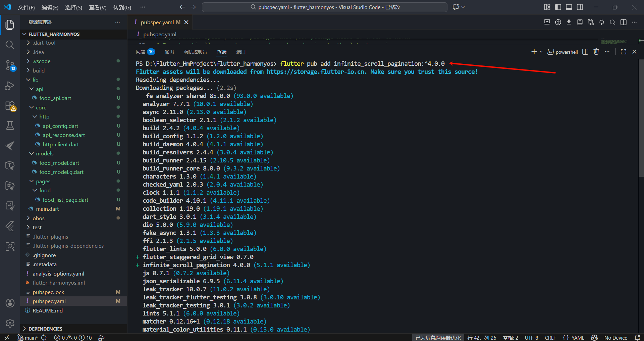Toggle the primary side bar layout

(558, 7)
